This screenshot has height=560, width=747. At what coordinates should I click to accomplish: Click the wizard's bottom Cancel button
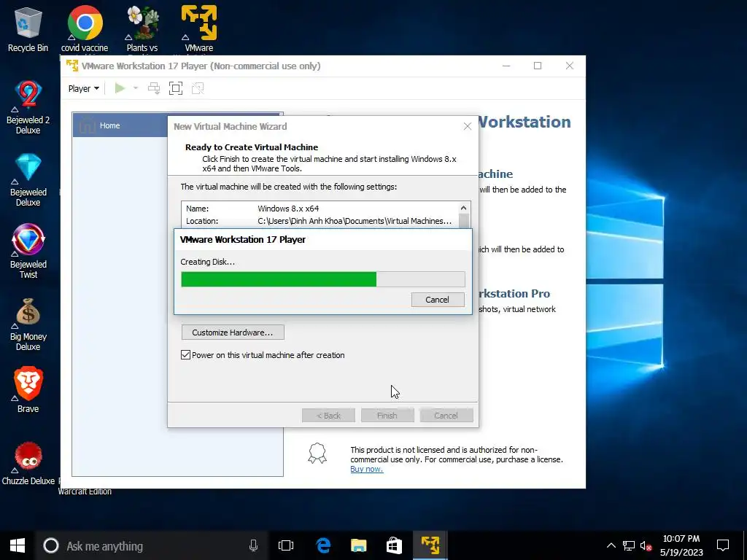pos(446,415)
